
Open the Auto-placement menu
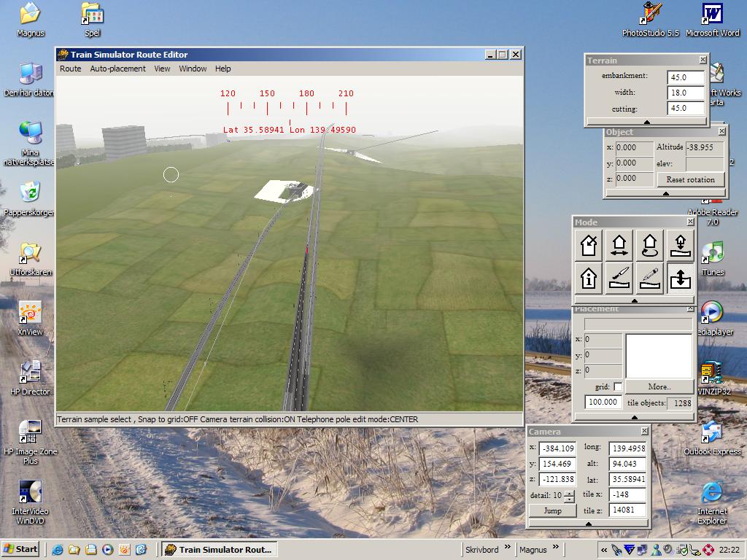tap(117, 69)
